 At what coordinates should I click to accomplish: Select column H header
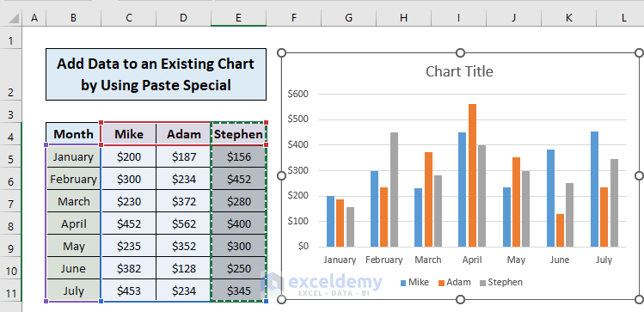pos(404,18)
